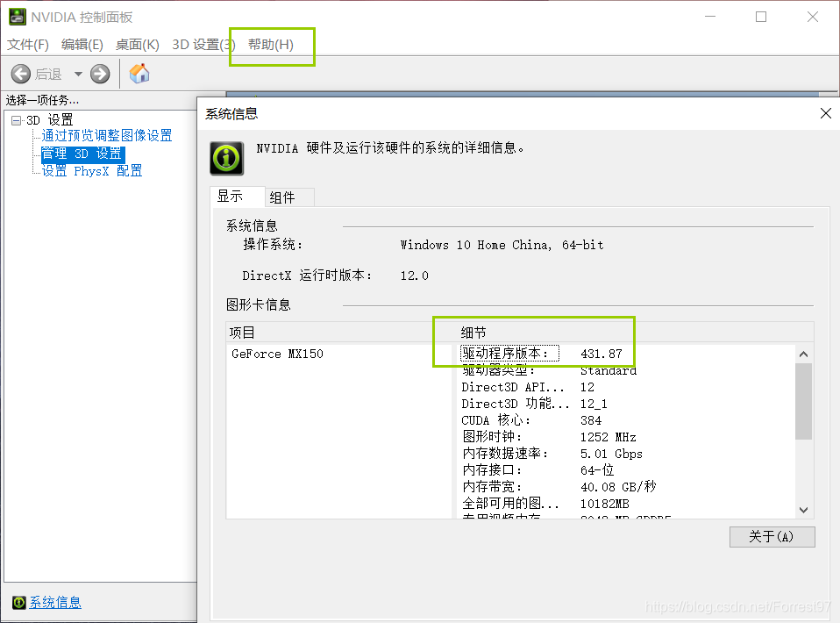Click the details list scrollbar thumb

coord(803,402)
